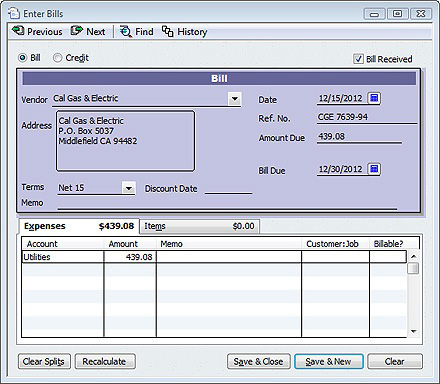The height and width of the screenshot is (384, 440).
Task: Click the Address box
Action: (x=125, y=141)
